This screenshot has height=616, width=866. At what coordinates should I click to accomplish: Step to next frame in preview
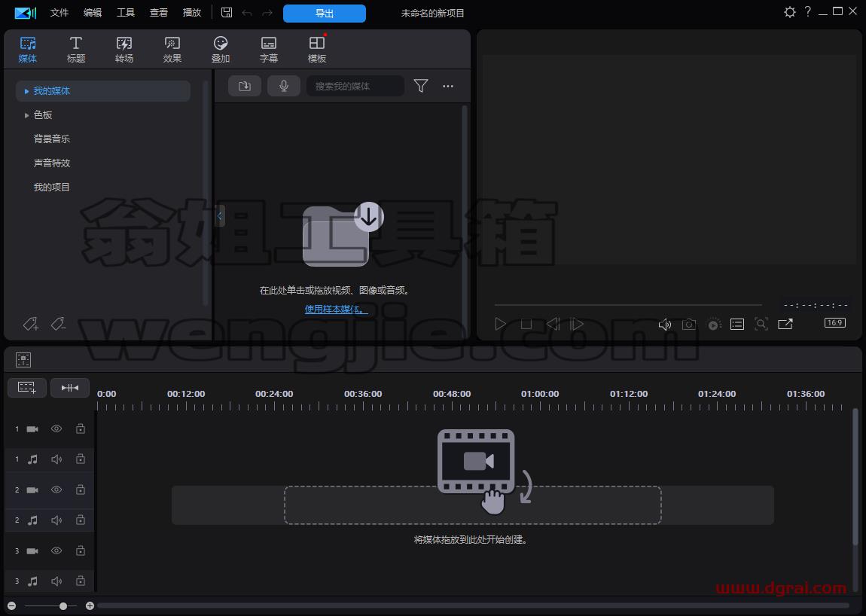577,325
